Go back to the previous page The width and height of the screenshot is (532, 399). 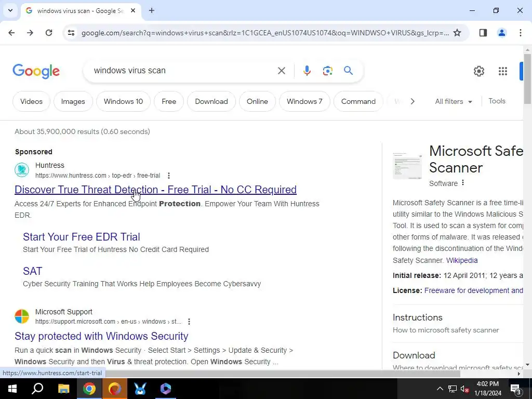pyautogui.click(x=11, y=33)
